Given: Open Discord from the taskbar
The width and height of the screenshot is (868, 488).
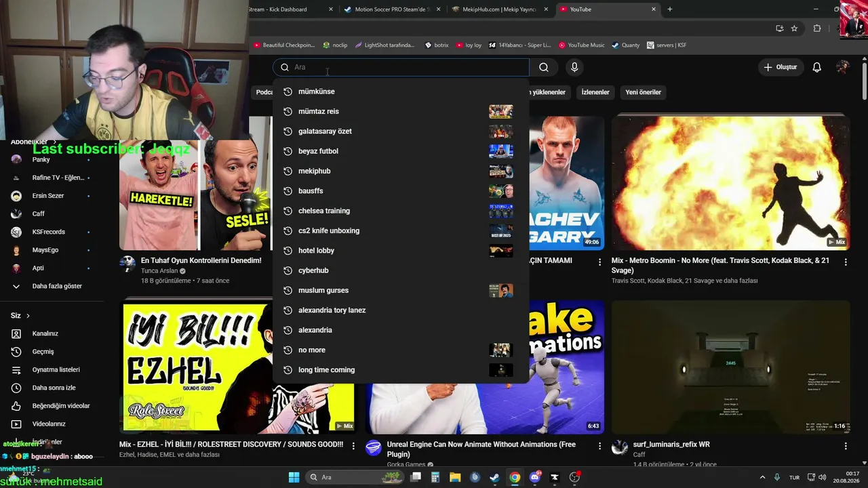Looking at the screenshot, I should tap(535, 477).
